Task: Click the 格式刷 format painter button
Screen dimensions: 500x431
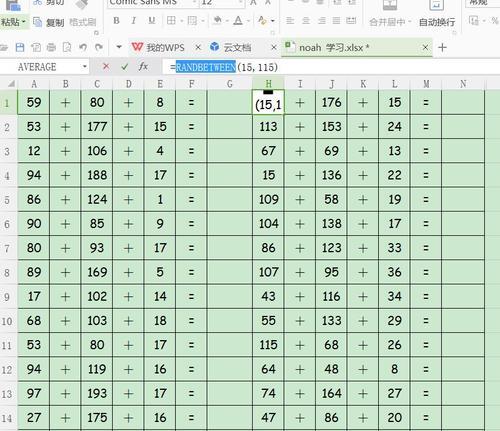Action: [83, 22]
